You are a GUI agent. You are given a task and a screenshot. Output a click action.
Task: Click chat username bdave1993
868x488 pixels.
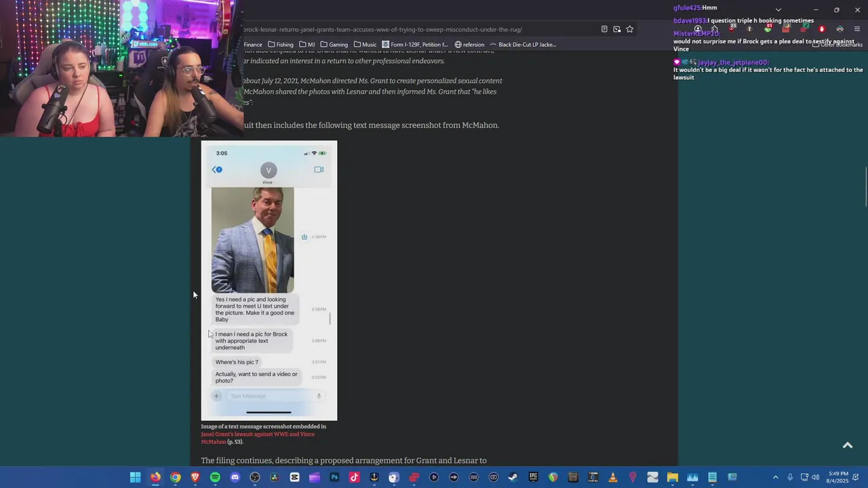[x=690, y=21]
